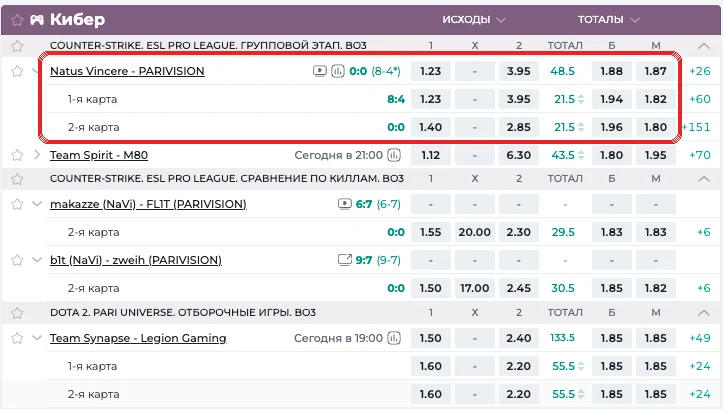This screenshot has width=723, height=409.
Task: Star the Natus Vincere - PARIVISION match
Action: tap(17, 71)
